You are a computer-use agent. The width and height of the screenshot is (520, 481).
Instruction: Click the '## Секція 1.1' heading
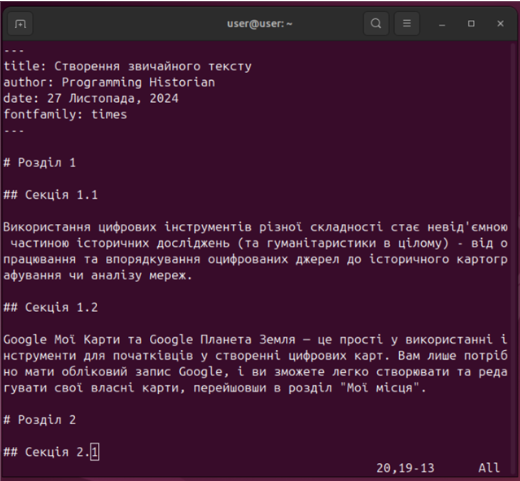[x=51, y=195]
